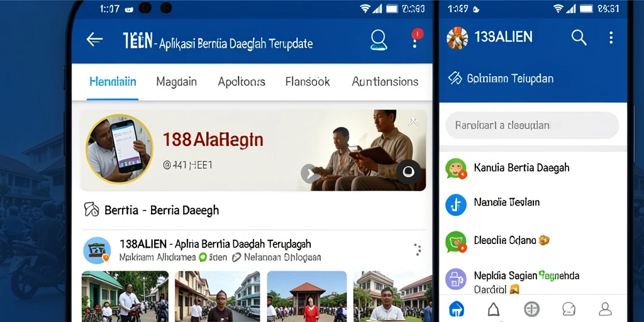Go to home in bottom navigation
Screen dimensions: 644x322
[457, 308]
